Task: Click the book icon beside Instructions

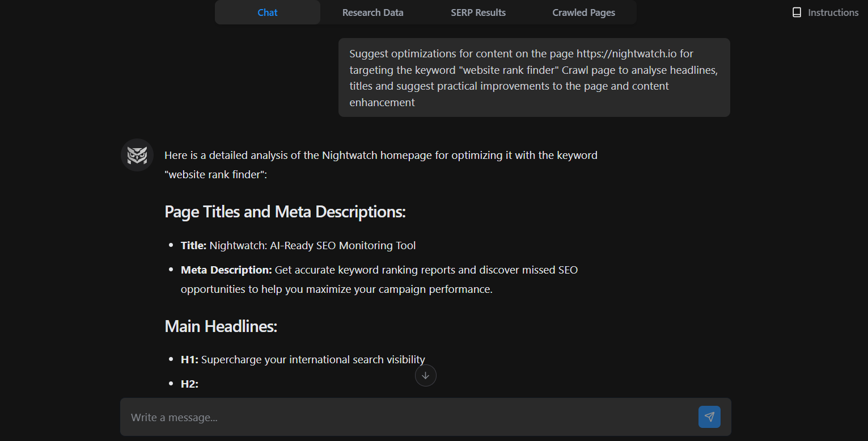Action: pos(797,12)
